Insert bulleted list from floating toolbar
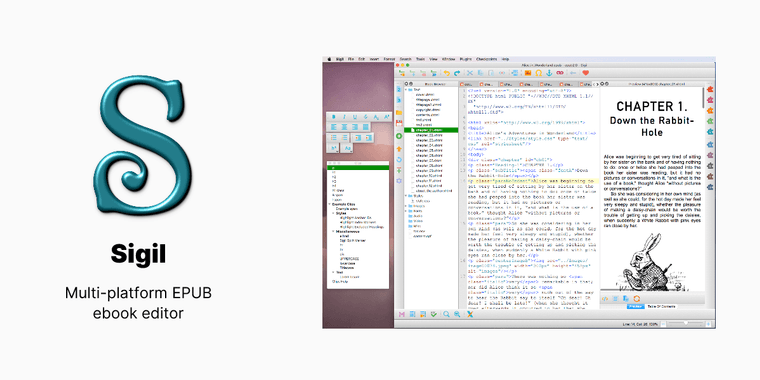 tap(334, 138)
